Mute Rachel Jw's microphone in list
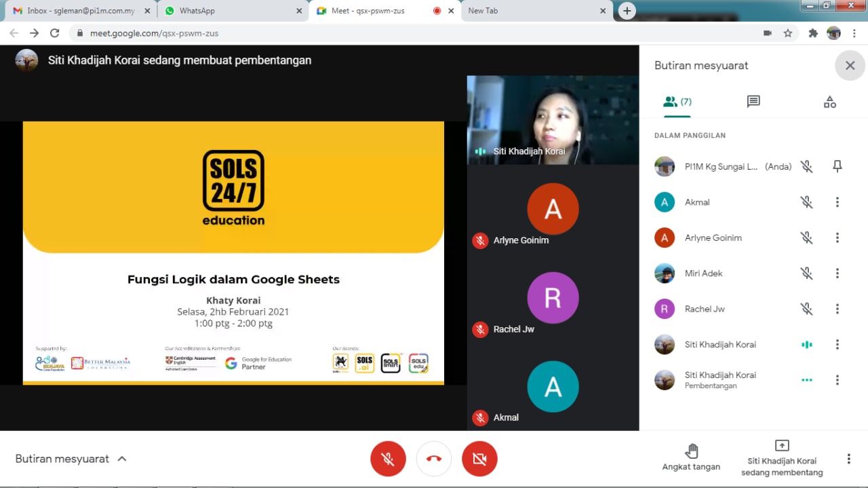Image resolution: width=868 pixels, height=488 pixels. [x=806, y=309]
